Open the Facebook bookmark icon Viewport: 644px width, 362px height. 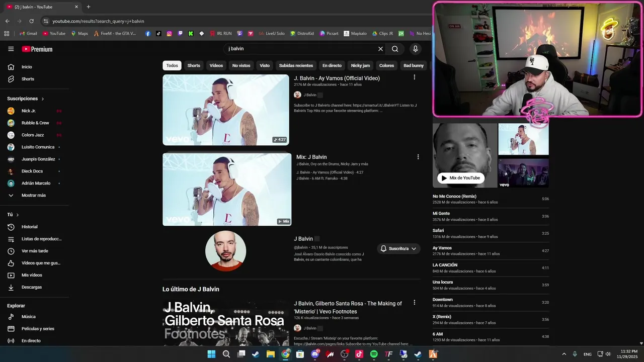coord(147,34)
